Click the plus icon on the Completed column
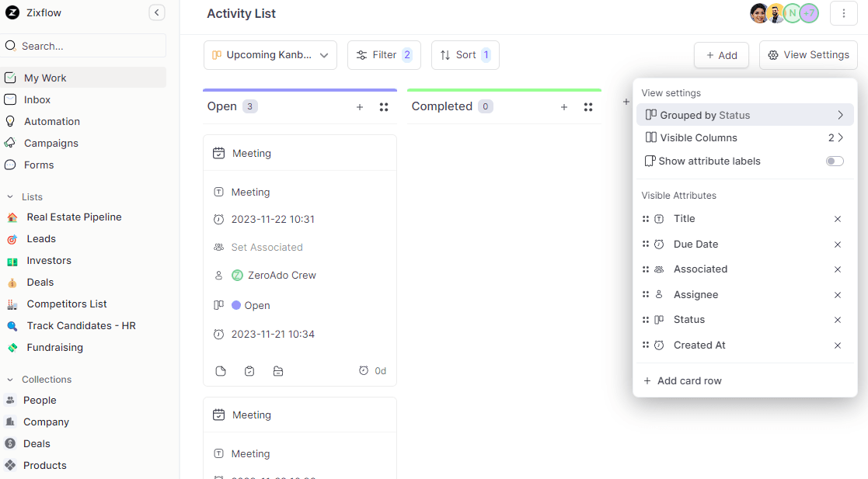868x479 pixels. tap(563, 106)
